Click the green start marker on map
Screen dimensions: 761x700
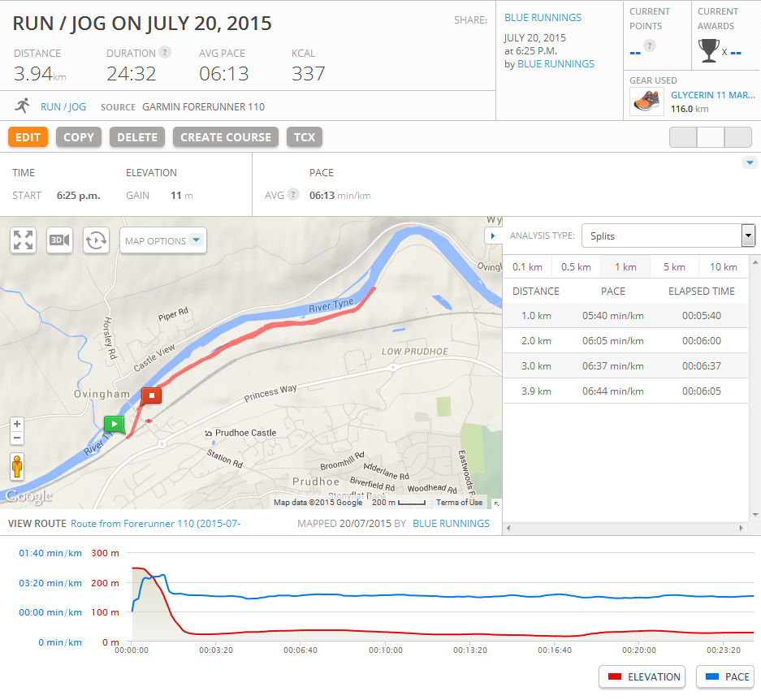point(115,424)
